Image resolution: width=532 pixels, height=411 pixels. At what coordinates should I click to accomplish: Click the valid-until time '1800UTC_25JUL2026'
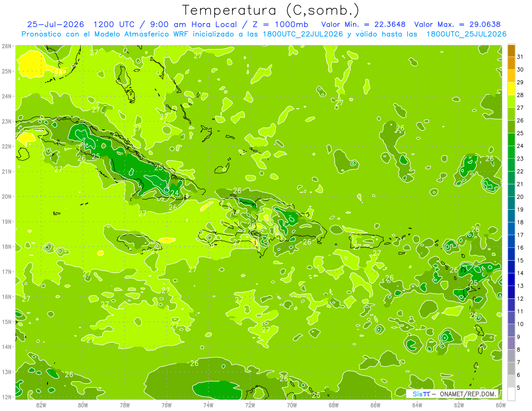pos(466,34)
